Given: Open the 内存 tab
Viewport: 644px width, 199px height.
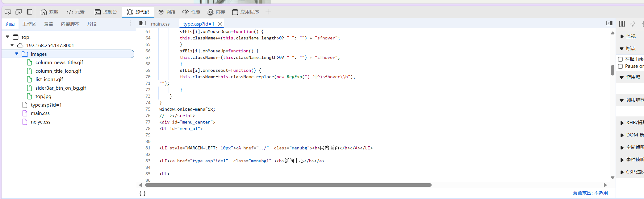Looking at the screenshot, I should coord(216,12).
